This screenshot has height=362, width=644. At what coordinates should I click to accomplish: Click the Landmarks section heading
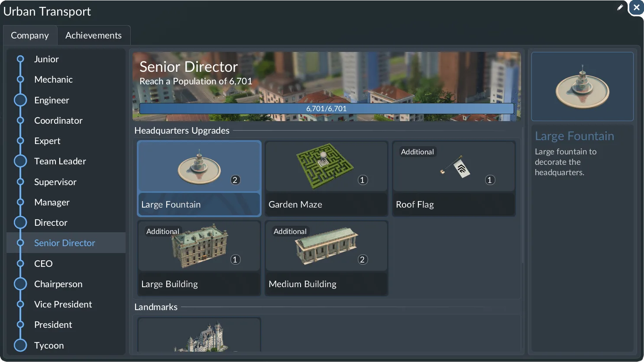click(x=156, y=307)
